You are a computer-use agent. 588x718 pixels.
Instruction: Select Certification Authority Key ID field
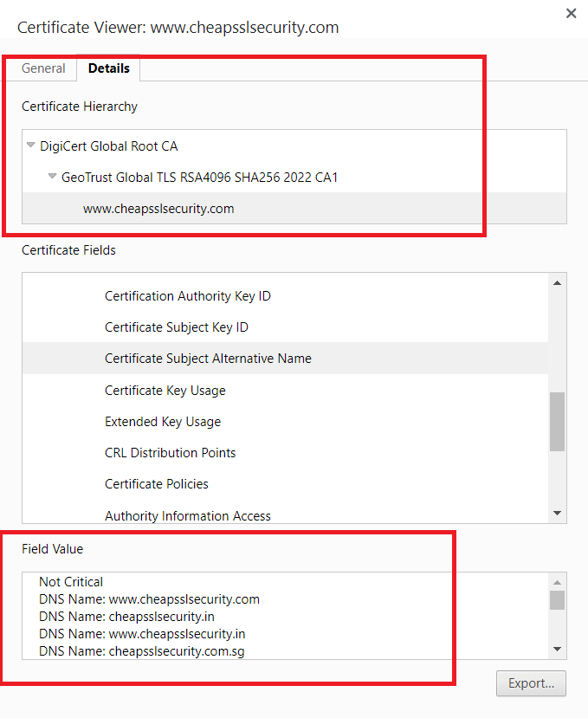pyautogui.click(x=285, y=296)
